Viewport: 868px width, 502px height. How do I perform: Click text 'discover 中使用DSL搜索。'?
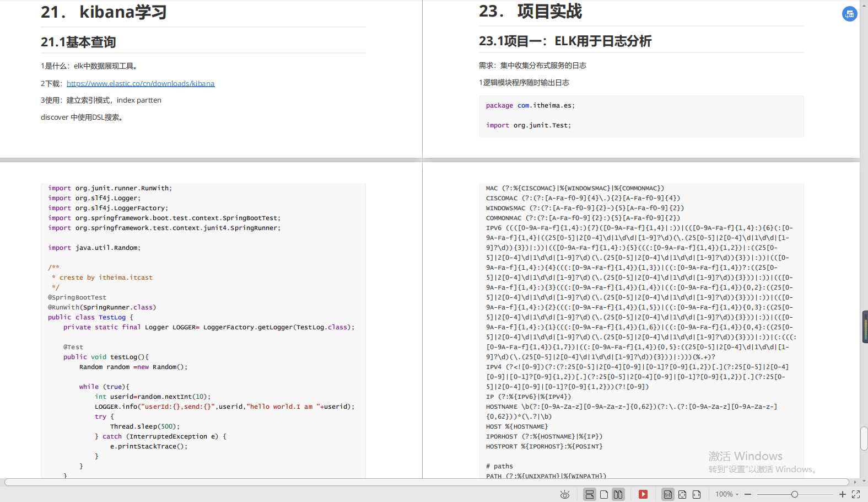[x=82, y=117]
